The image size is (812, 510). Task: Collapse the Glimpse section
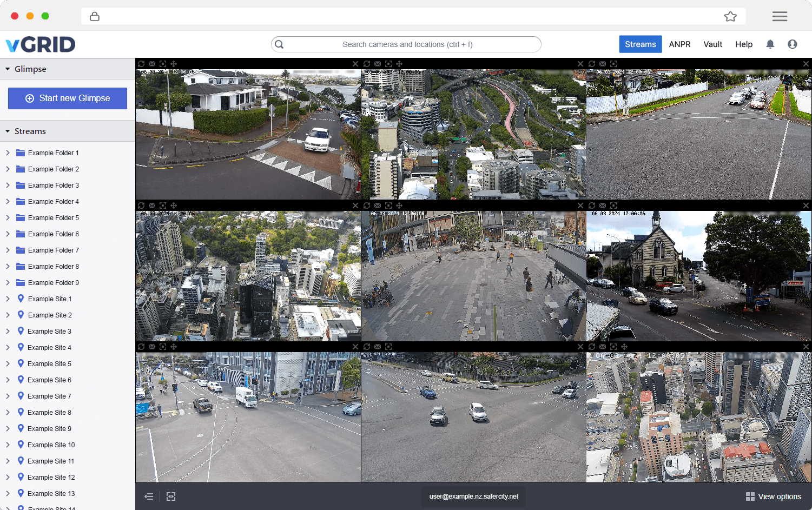point(8,69)
